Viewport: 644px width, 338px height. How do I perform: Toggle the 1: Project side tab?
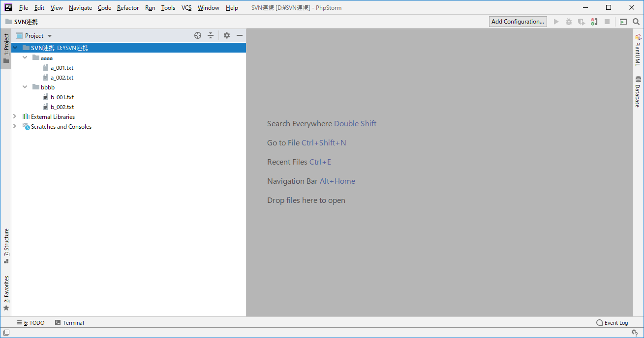point(6,49)
